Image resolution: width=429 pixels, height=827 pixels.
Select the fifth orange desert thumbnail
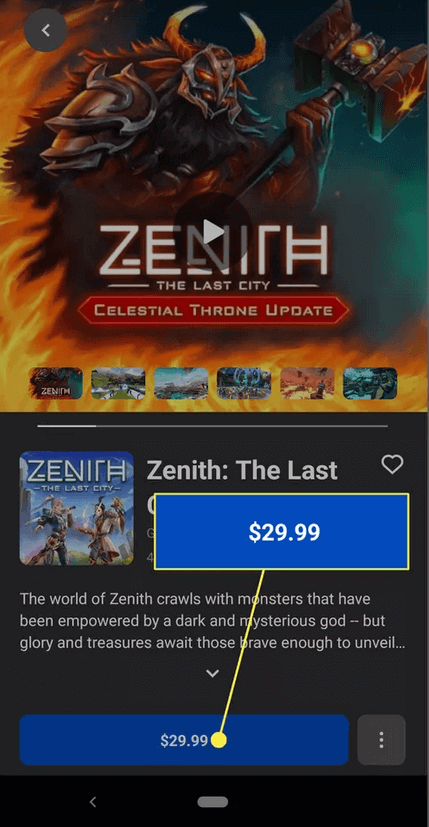[307, 383]
